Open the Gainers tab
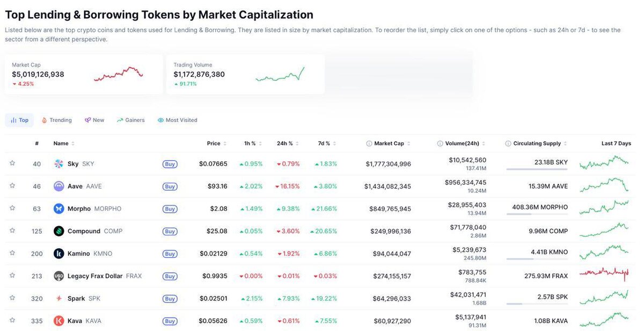644x331 pixels. [x=131, y=120]
